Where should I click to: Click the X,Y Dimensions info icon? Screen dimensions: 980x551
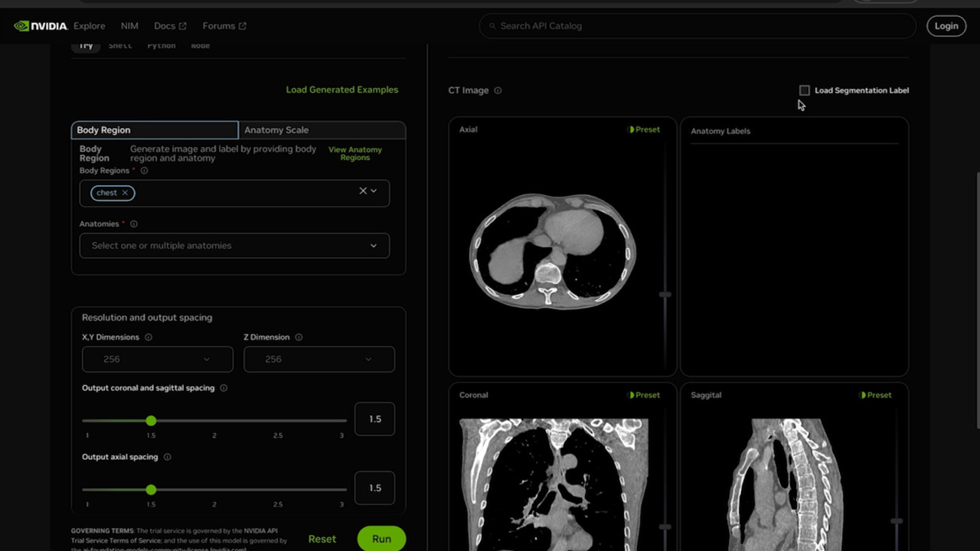149,337
